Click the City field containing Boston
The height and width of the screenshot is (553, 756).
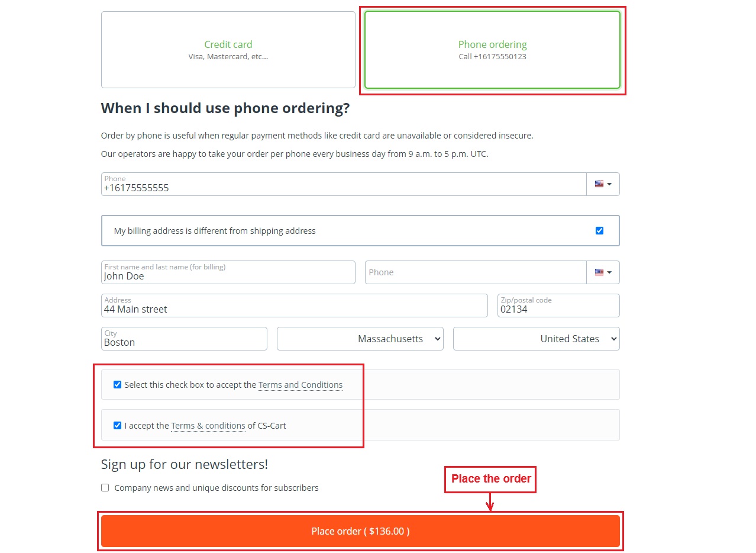[x=184, y=339]
